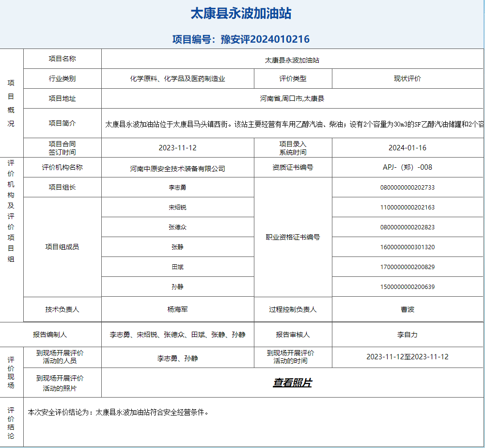
Task: Click the certificate number APJ-(郑)-008
Action: pyautogui.click(x=407, y=167)
